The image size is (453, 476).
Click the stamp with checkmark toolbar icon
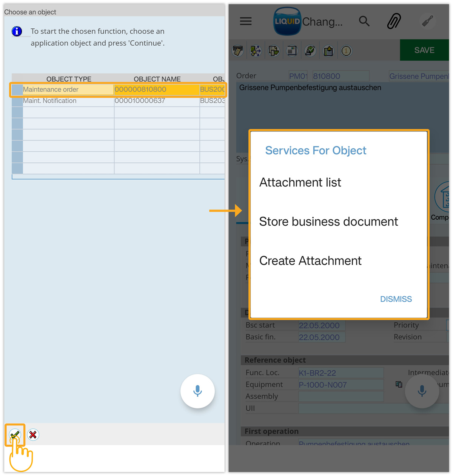[310, 51]
